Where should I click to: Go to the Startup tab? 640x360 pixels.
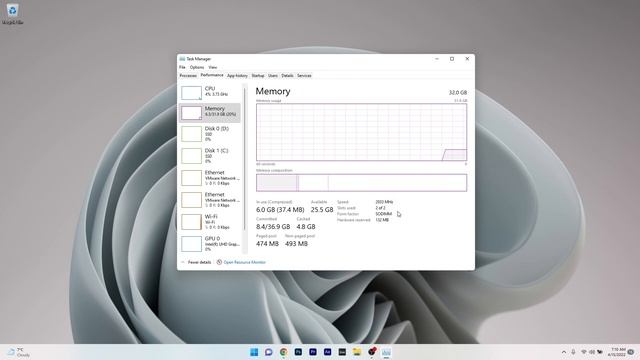(258, 76)
